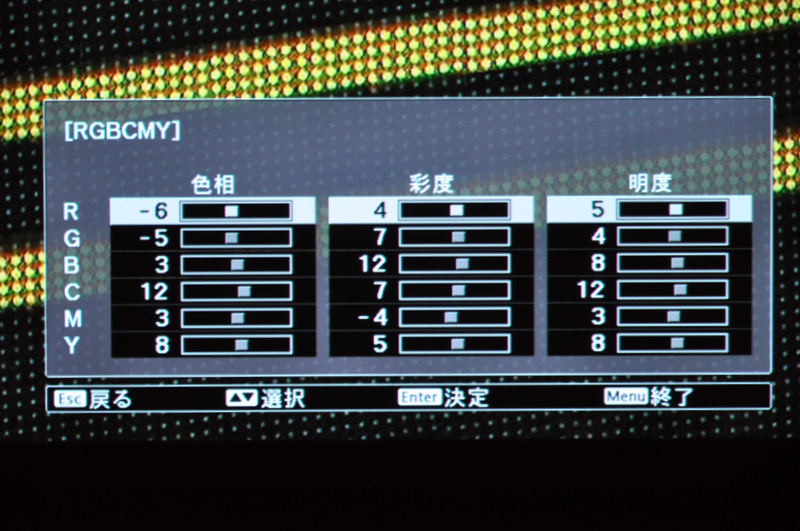Select the C row 明度 slider showing 12
Image resolution: width=800 pixels, height=531 pixels.
672,289
